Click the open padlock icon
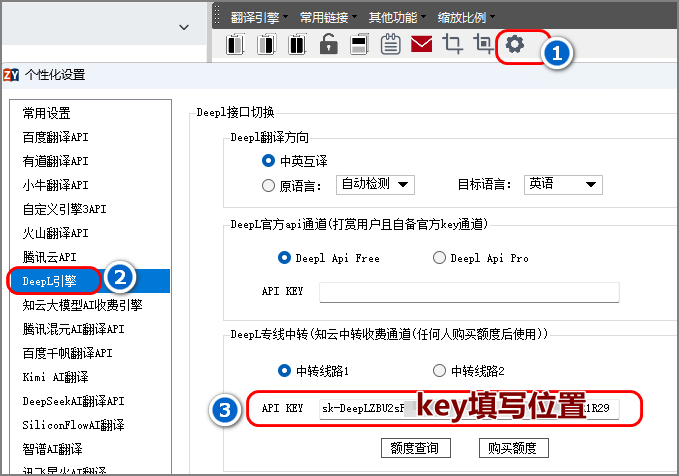The width and height of the screenshot is (679, 476). (x=328, y=44)
